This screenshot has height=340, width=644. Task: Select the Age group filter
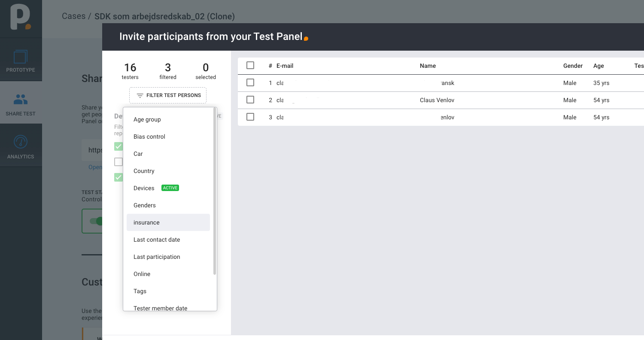tap(168, 119)
